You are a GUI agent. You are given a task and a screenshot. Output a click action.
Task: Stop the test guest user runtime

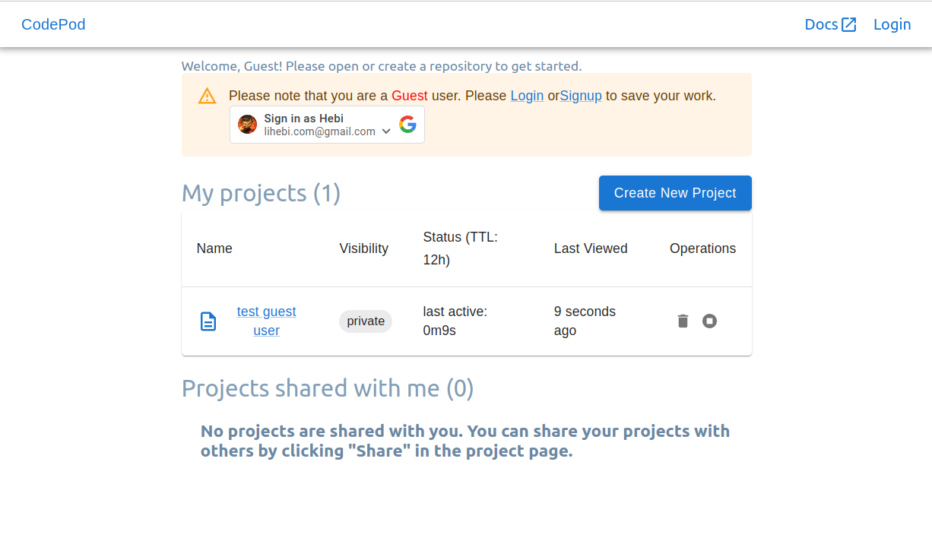(709, 321)
